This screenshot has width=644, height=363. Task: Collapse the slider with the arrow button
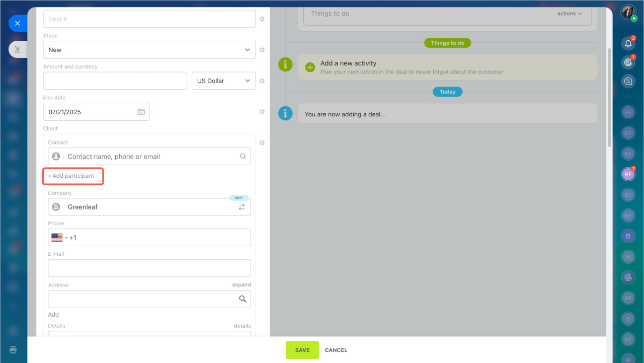click(17, 49)
